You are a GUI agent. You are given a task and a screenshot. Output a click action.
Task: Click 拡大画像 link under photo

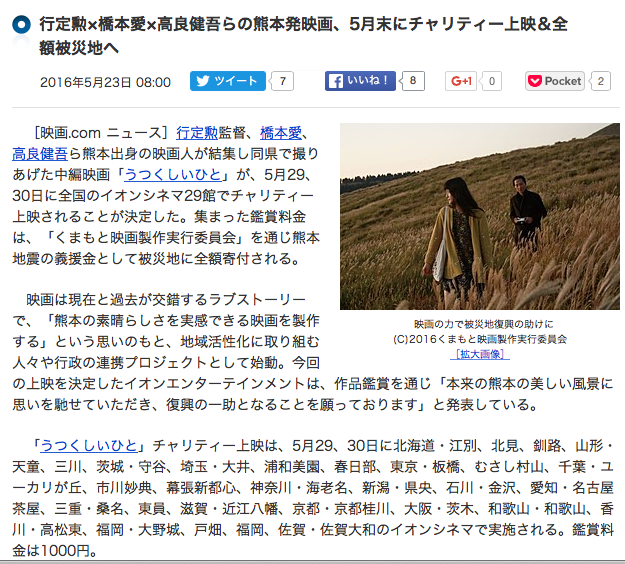(480, 354)
